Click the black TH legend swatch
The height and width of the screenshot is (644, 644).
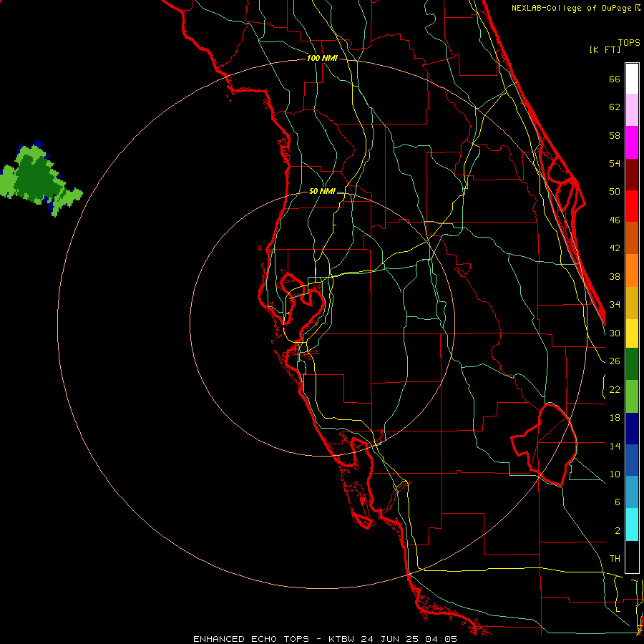[x=632, y=557]
